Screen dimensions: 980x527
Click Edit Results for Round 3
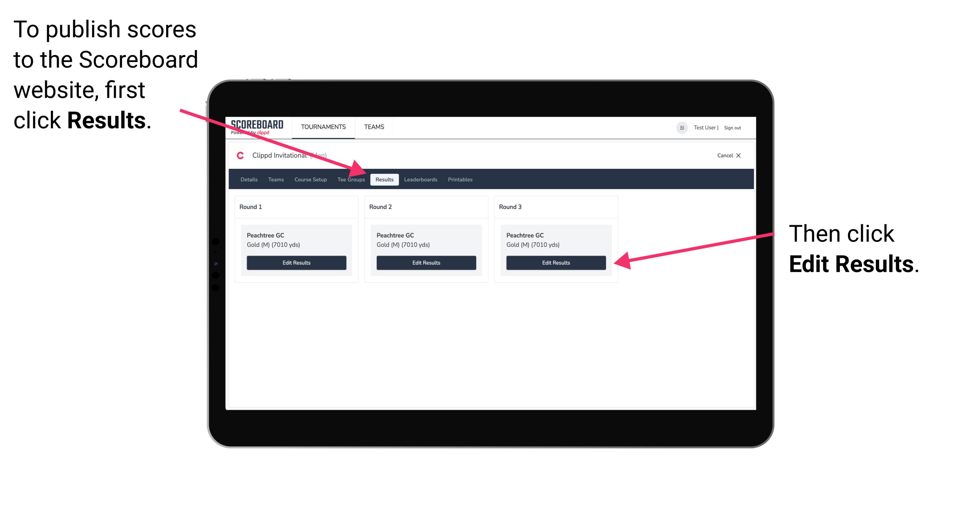coord(555,262)
